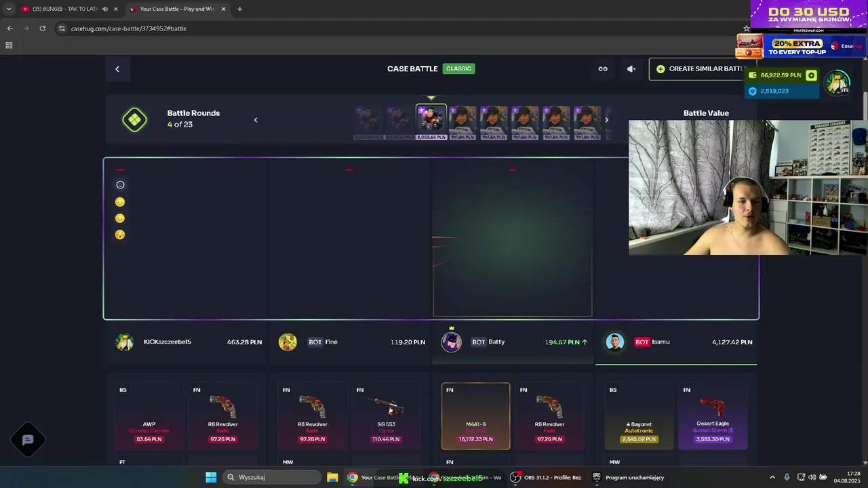View site information icon in address bar
The image size is (868, 488).
point(62,28)
